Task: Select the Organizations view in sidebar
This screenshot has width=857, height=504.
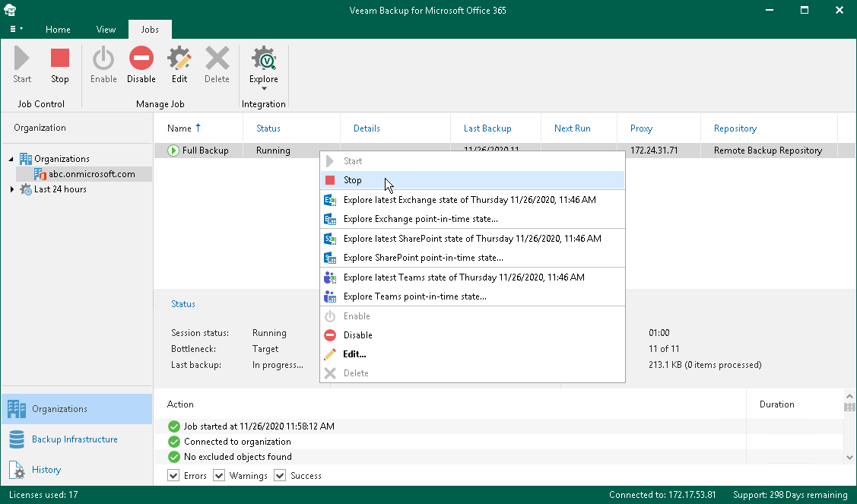Action: tap(59, 409)
